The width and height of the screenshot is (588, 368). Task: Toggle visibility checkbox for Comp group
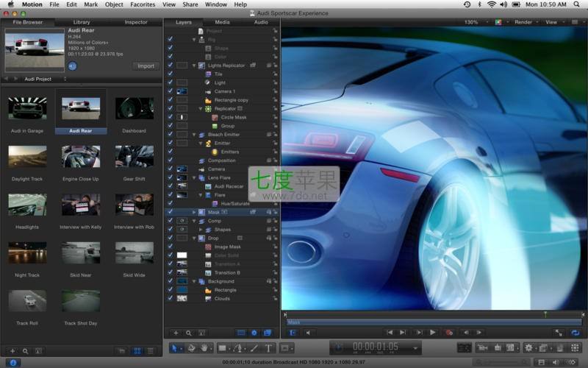coord(171,220)
